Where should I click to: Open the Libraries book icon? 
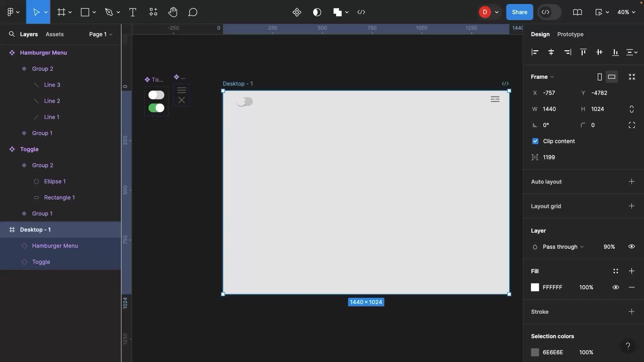[x=577, y=12]
